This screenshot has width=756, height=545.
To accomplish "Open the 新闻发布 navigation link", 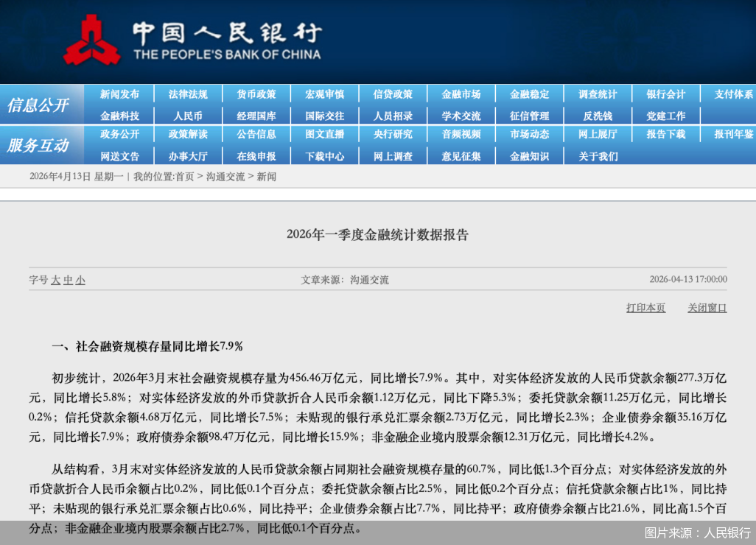I will point(119,94).
